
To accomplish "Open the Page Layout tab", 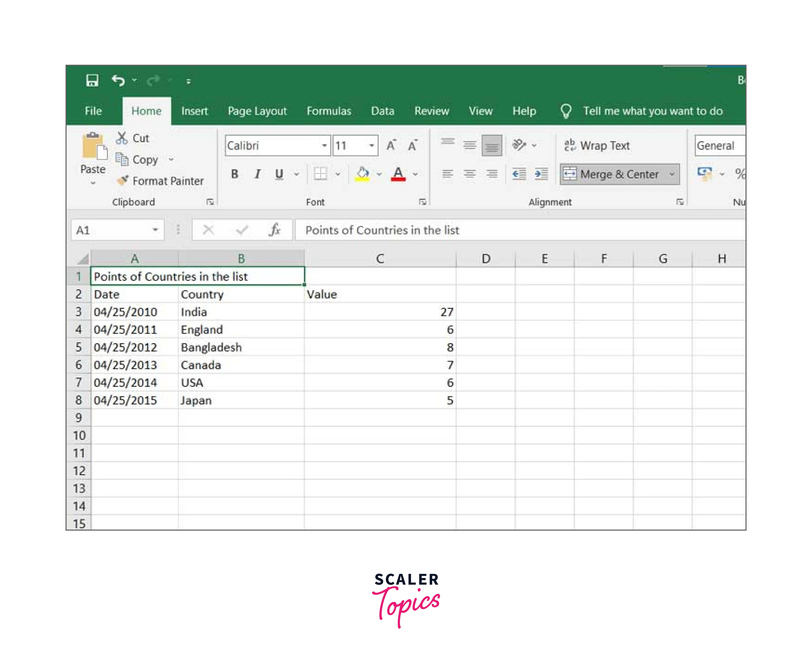I will point(257,111).
